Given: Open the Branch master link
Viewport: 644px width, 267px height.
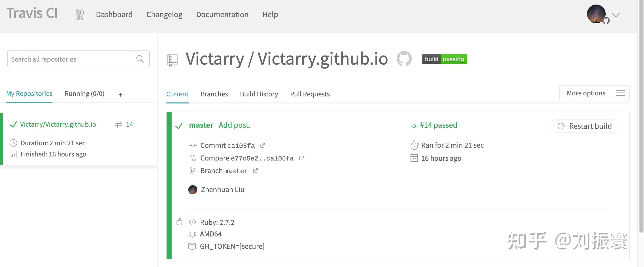Looking at the screenshot, I should pyautogui.click(x=224, y=171).
